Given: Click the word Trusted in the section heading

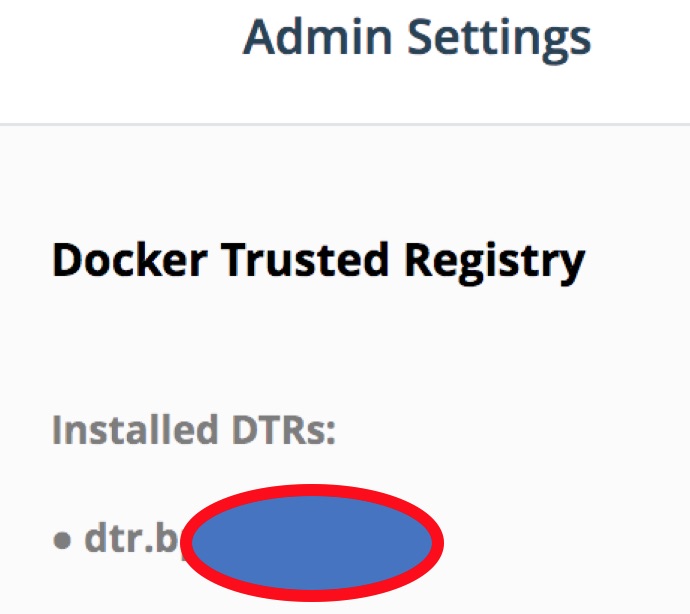Looking at the screenshot, I should 305,260.
